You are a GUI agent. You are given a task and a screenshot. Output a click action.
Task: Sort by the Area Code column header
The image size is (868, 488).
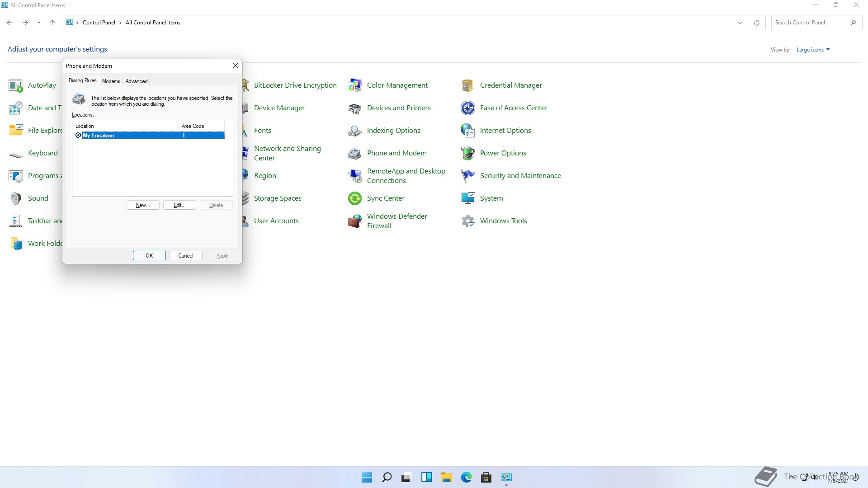click(x=202, y=126)
